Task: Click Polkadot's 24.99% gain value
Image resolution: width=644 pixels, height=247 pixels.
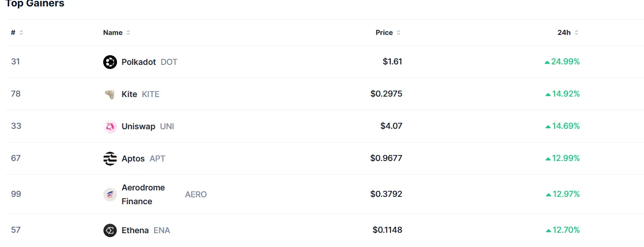Action: coord(562,62)
